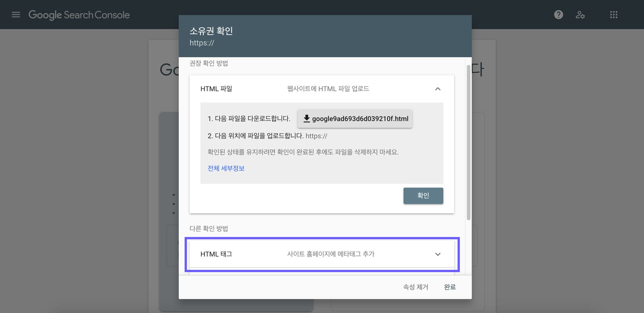Image resolution: width=644 pixels, height=313 pixels.
Task: Click the Help question mark icon
Action: coord(558,14)
